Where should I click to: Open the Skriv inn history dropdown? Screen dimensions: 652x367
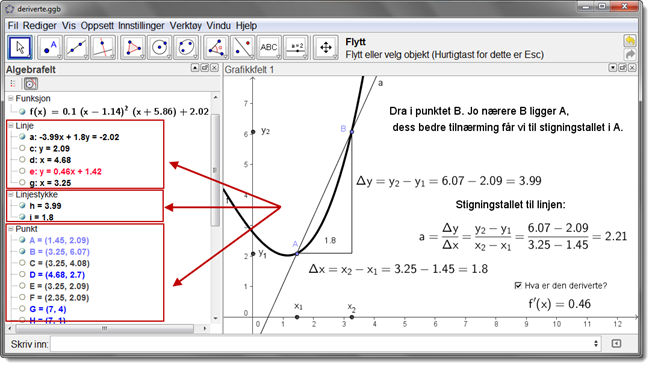pyautogui.click(x=596, y=343)
